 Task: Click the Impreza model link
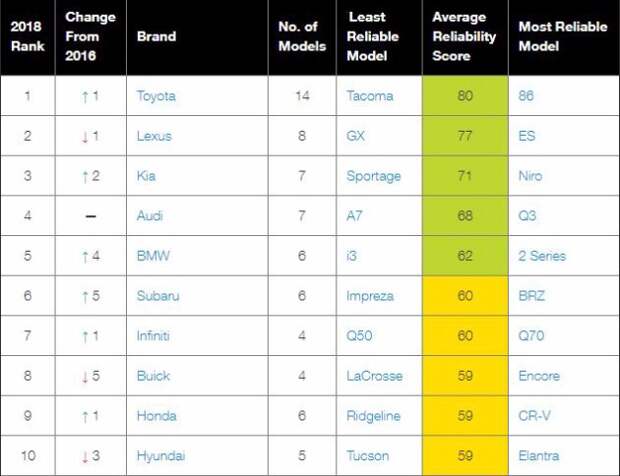(370, 296)
